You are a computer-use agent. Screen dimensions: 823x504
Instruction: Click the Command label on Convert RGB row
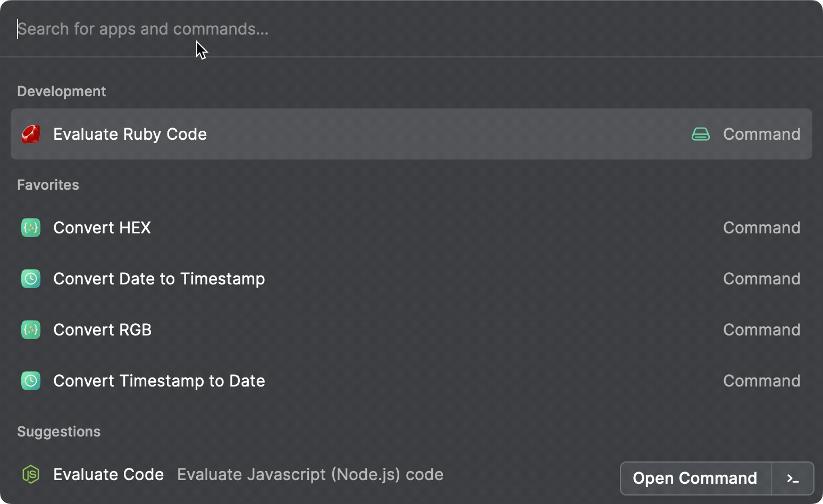click(761, 330)
